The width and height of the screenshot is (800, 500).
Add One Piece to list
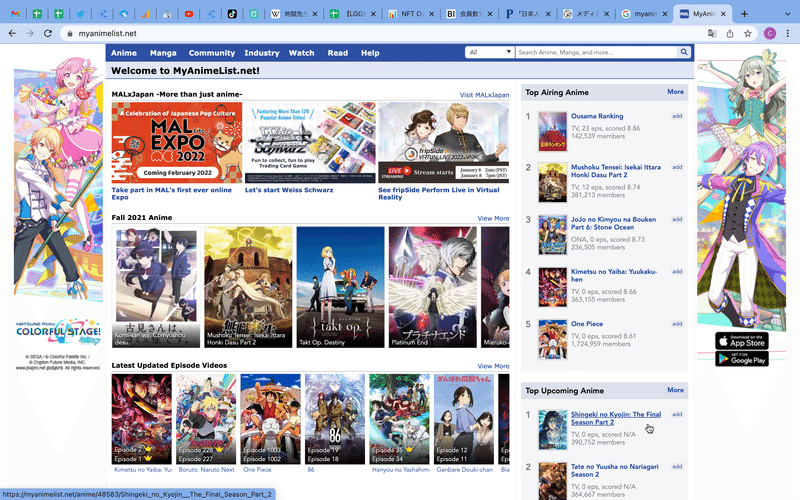677,323
